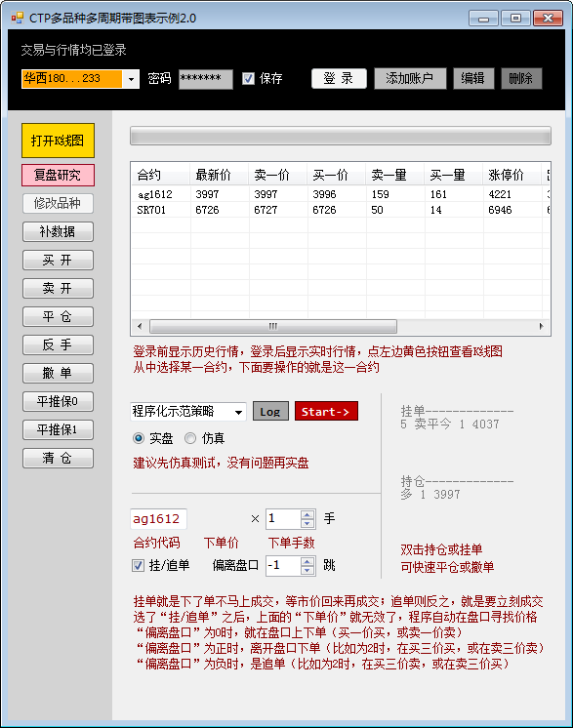Increase 下单手数 with up arrow

tap(307, 515)
